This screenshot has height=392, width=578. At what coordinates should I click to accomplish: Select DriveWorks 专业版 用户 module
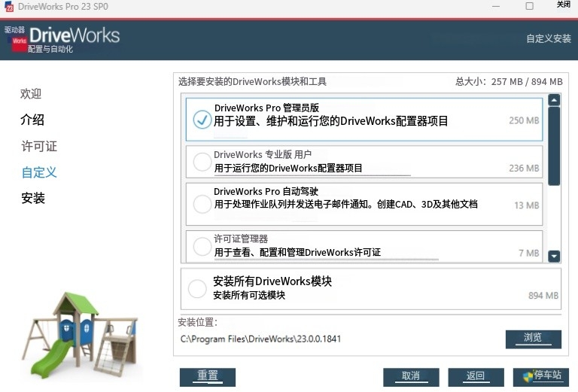click(202, 162)
